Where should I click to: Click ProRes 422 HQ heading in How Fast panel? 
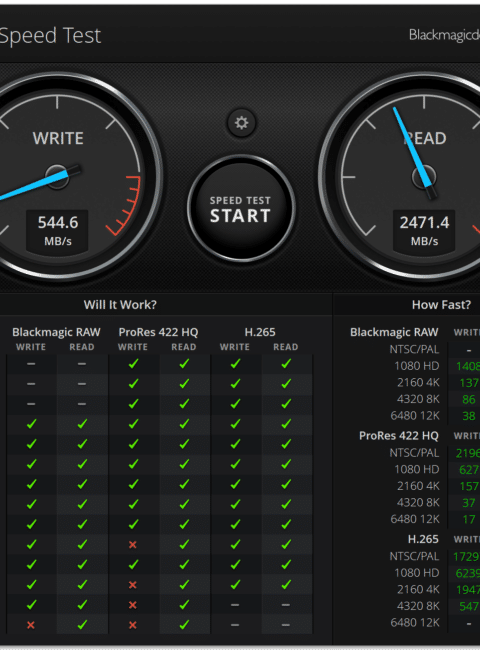pos(399,436)
